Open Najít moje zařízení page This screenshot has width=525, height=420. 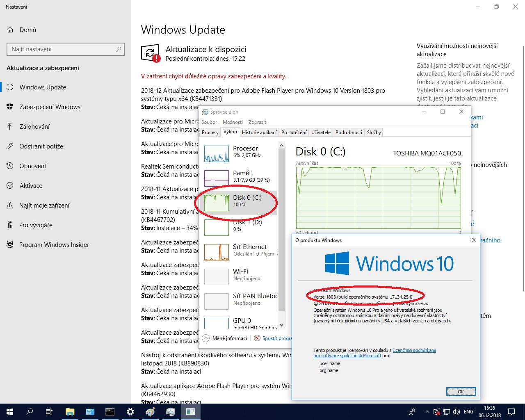pyautogui.click(x=44, y=205)
